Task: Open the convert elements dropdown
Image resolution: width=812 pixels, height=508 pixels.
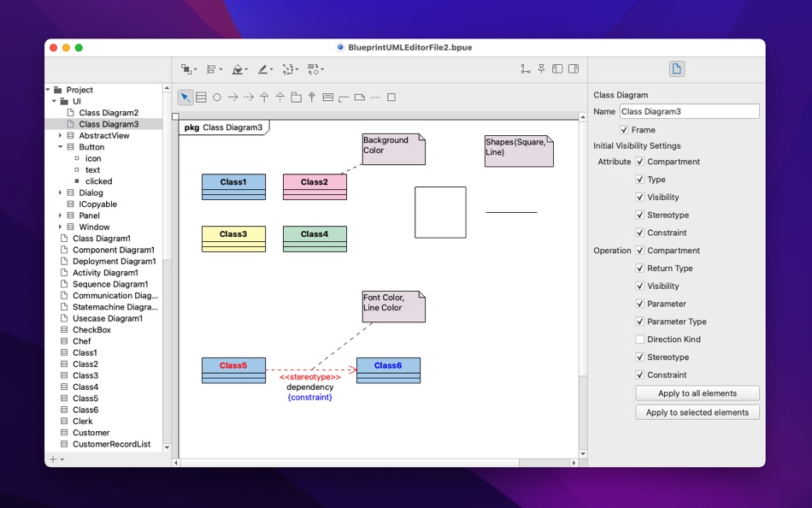Action: [315, 69]
